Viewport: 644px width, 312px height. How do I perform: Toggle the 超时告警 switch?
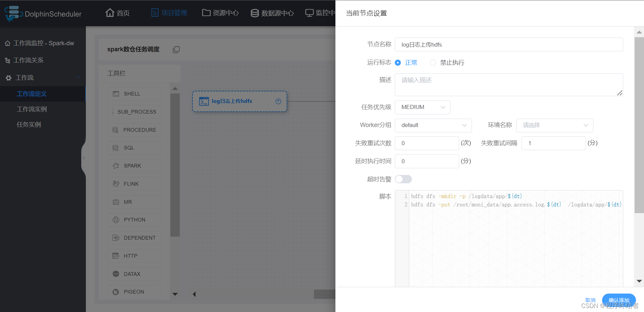tap(403, 179)
